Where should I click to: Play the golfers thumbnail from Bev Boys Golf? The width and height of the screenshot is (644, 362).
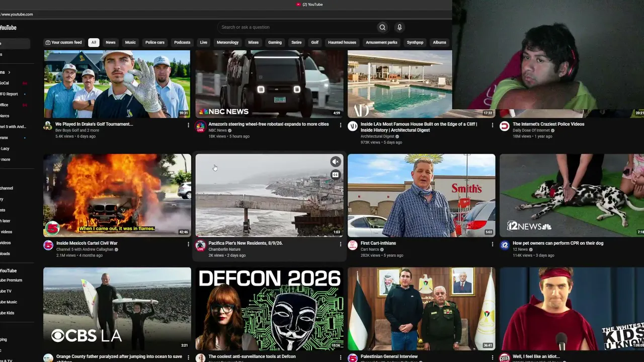point(117,84)
